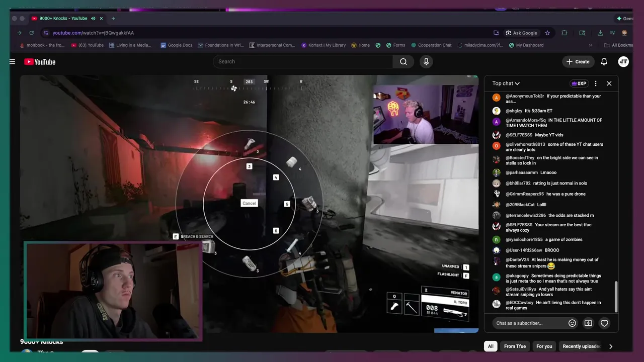This screenshot has height=362, width=644.
Task: Click @GrimmReaperz95's avatar in chat
Action: pos(497,194)
